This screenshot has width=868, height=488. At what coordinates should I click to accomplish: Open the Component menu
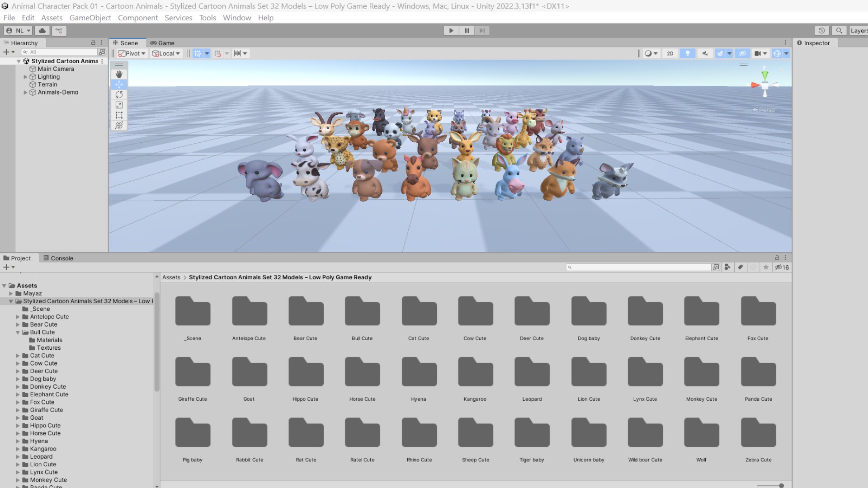pyautogui.click(x=138, y=18)
